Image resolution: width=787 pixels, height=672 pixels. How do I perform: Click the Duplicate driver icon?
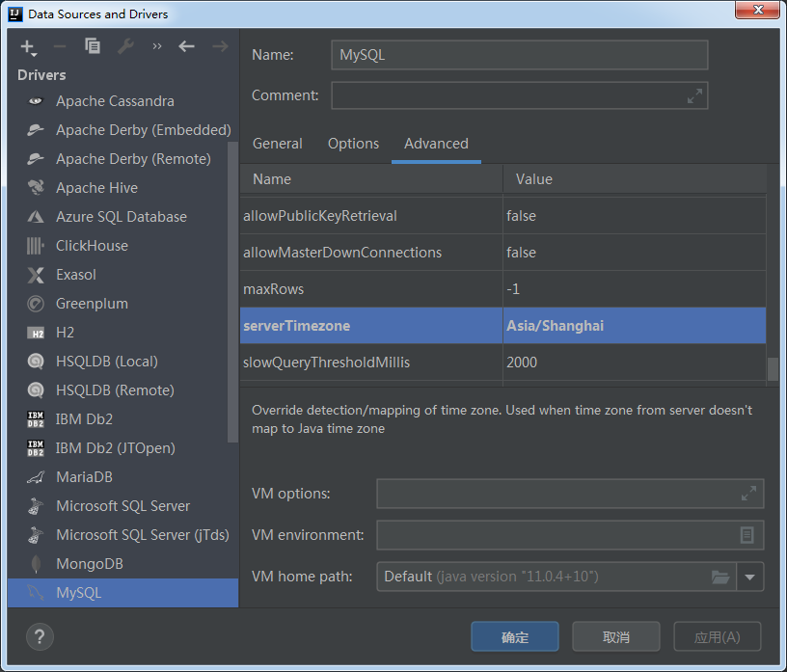[x=93, y=46]
